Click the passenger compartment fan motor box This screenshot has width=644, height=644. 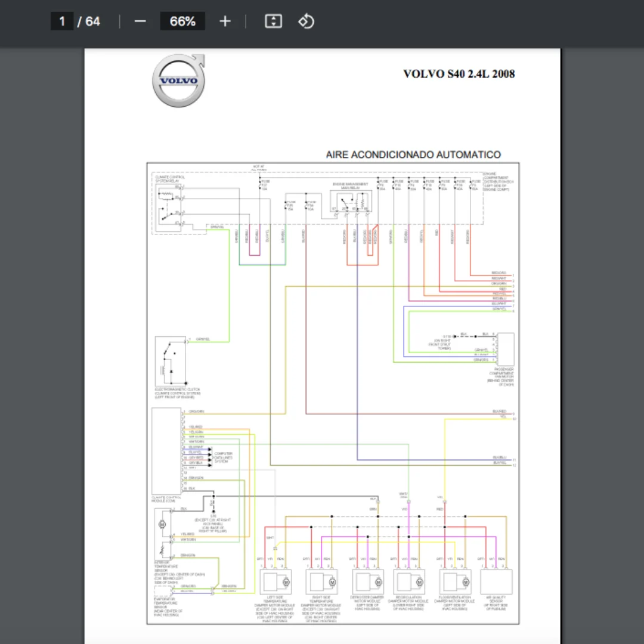click(506, 349)
